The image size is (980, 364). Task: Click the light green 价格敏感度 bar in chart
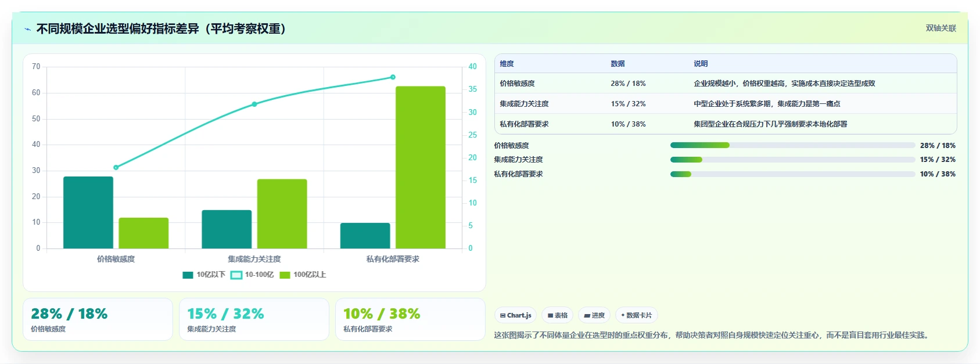coord(143,233)
